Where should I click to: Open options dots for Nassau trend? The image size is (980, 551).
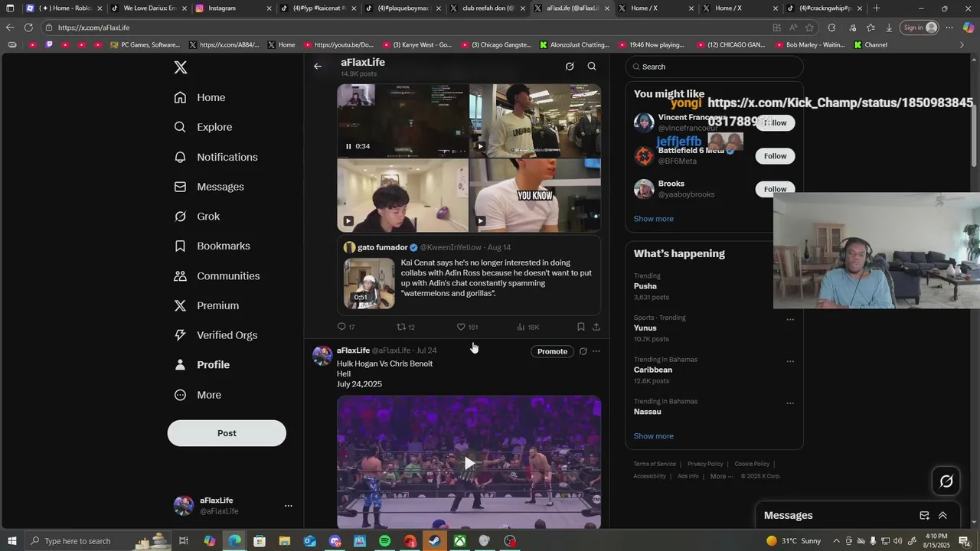tap(790, 403)
